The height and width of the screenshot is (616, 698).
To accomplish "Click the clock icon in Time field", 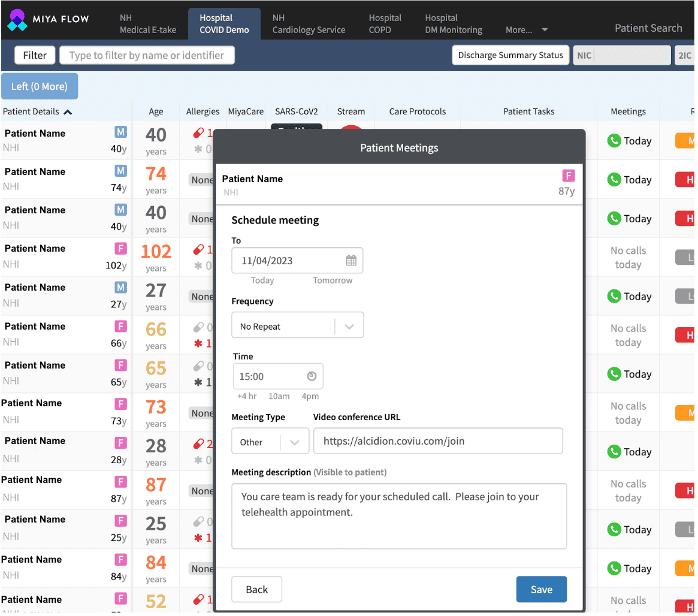I will pyautogui.click(x=312, y=376).
